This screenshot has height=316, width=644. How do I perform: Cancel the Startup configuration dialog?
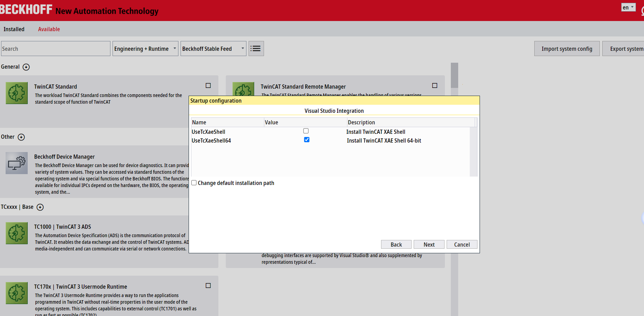462,245
